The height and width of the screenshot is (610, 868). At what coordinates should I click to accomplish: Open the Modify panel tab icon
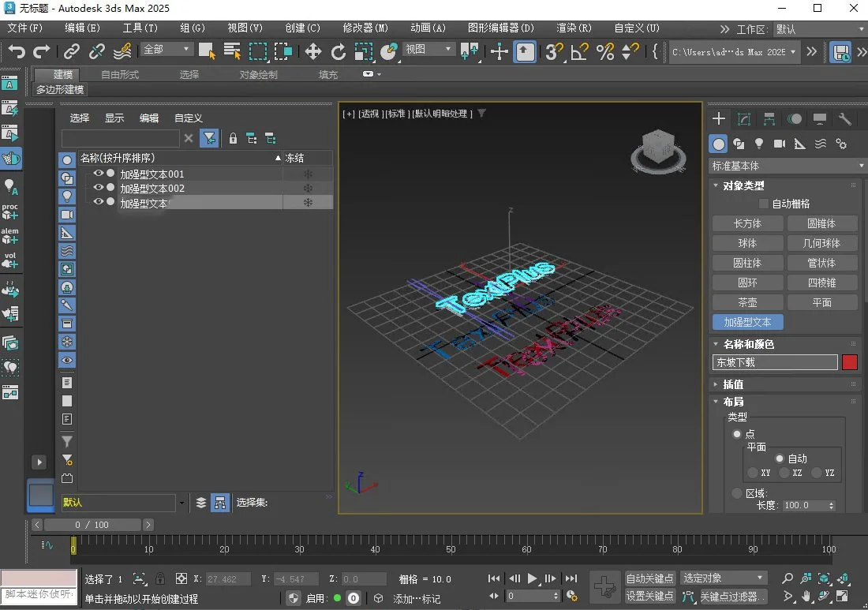tap(744, 118)
